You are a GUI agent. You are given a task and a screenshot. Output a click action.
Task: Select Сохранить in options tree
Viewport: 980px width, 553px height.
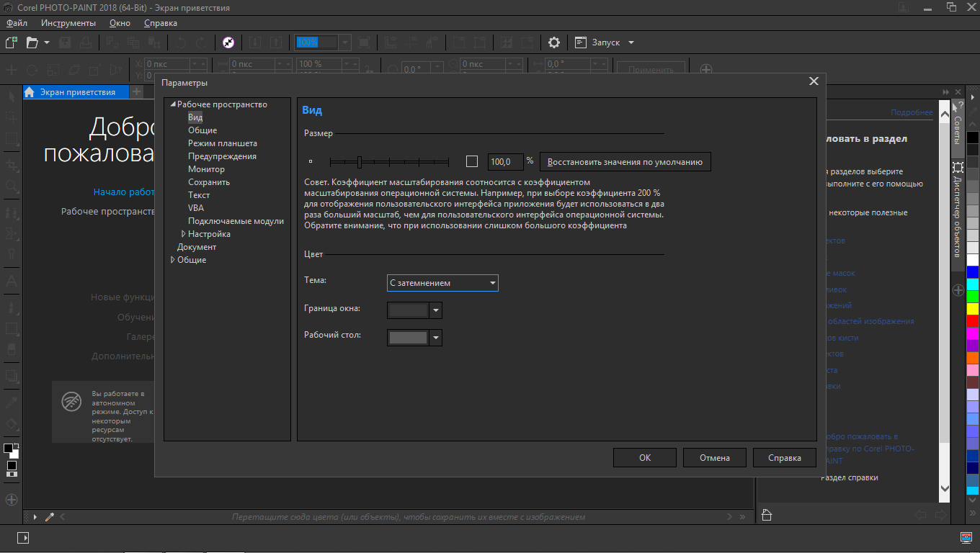tap(209, 182)
